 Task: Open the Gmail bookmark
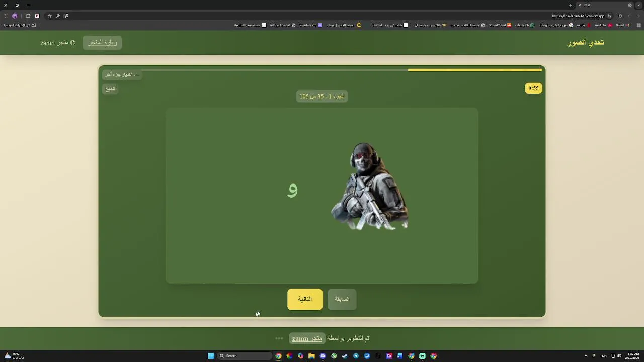(622, 25)
